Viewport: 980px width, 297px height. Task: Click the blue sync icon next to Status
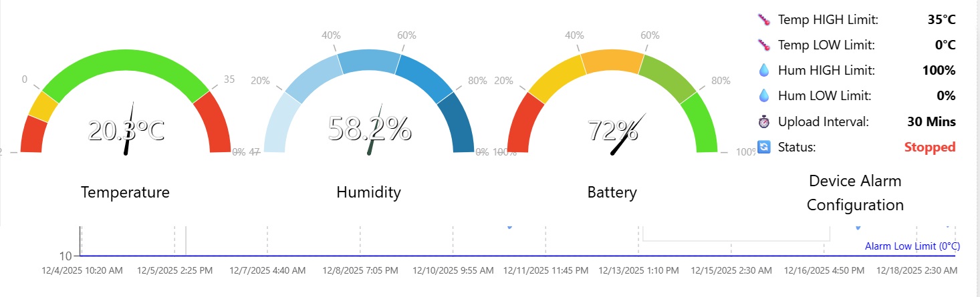click(x=764, y=147)
